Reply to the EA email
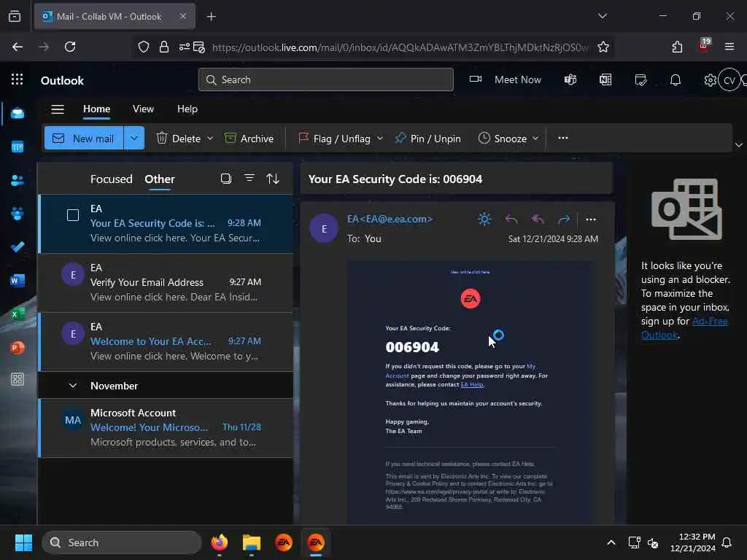Viewport: 747px width, 560px height. (511, 219)
